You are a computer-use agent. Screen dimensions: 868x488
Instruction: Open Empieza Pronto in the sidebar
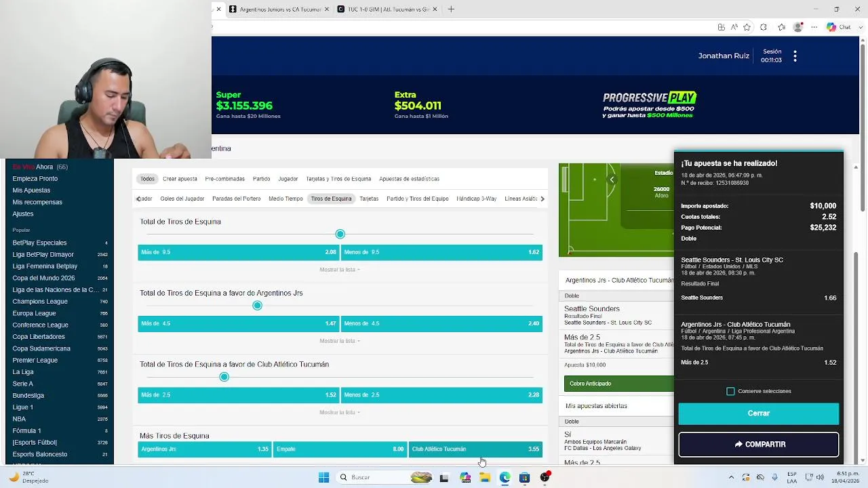[35, 178]
